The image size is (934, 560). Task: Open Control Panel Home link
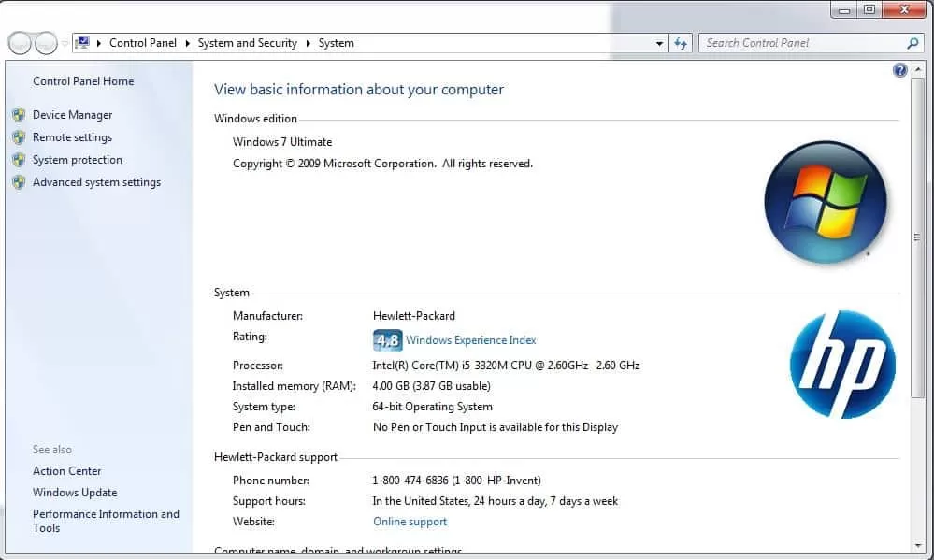click(83, 81)
